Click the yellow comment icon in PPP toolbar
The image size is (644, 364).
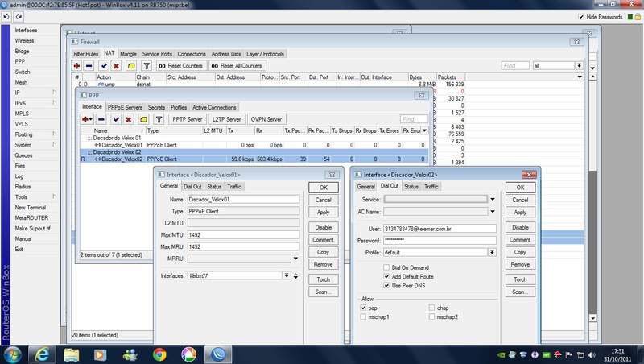pos(142,119)
